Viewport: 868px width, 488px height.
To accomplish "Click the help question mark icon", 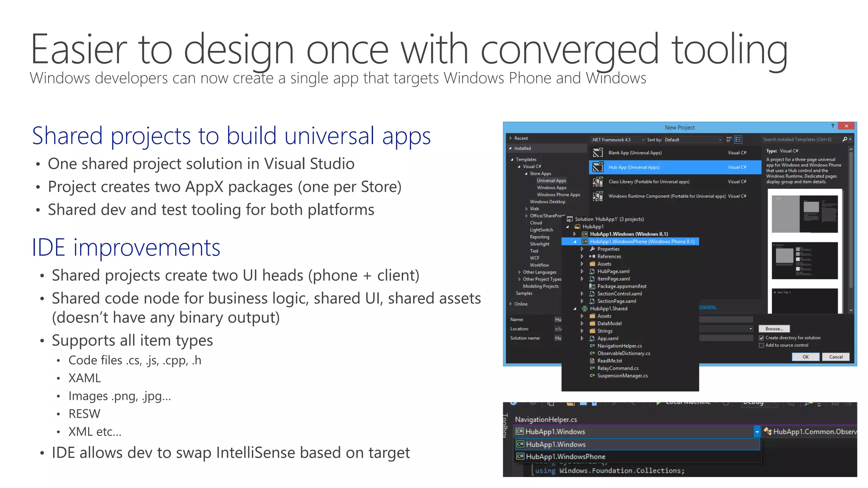I will 832,126.
